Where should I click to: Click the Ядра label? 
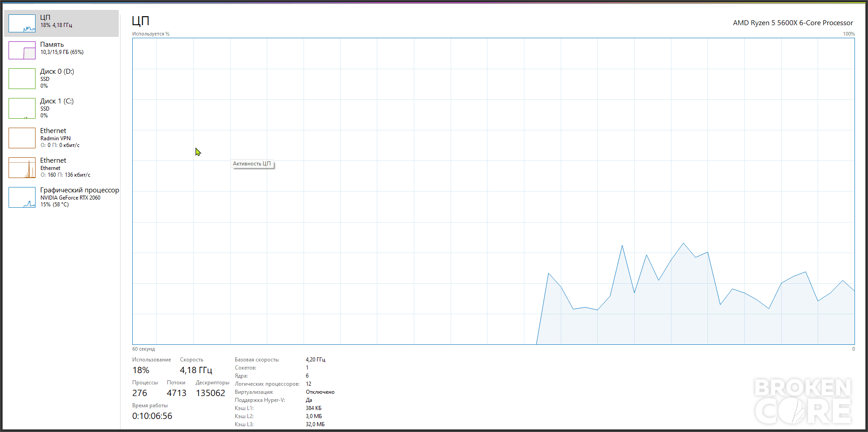(241, 376)
